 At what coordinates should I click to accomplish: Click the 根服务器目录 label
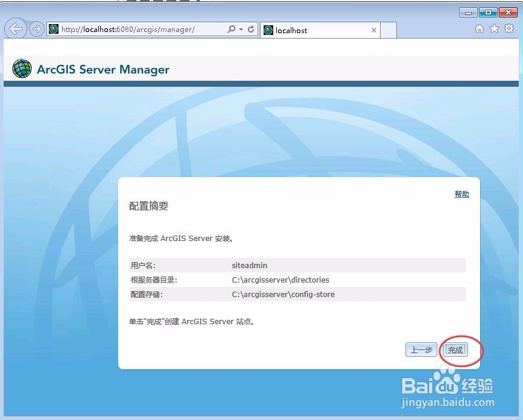pyautogui.click(x=154, y=280)
